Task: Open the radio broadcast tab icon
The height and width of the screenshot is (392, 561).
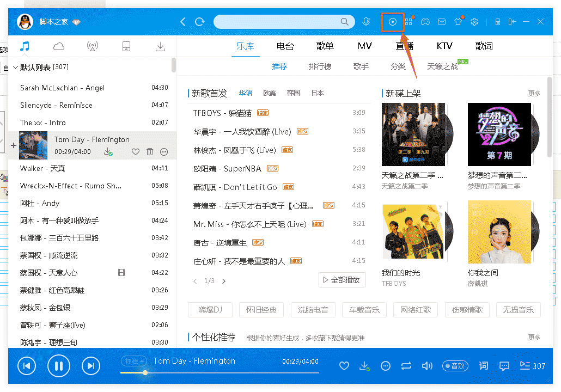Action: tap(92, 46)
